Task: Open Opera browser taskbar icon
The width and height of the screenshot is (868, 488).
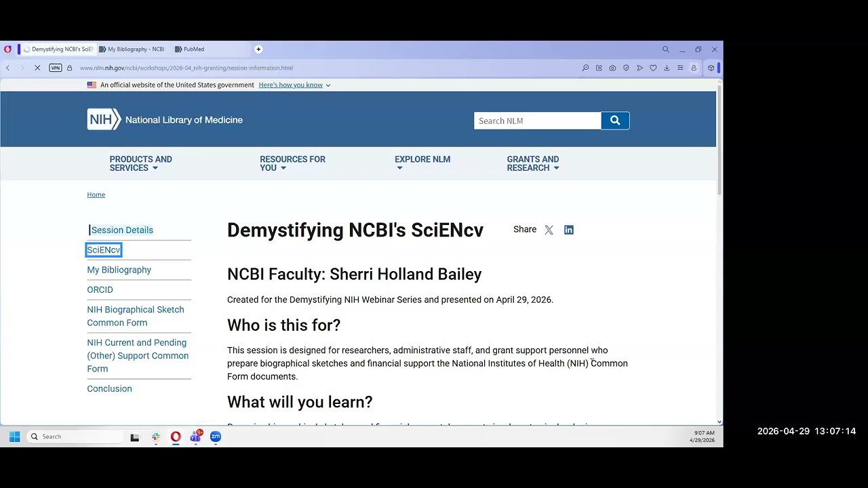Action: point(176,437)
